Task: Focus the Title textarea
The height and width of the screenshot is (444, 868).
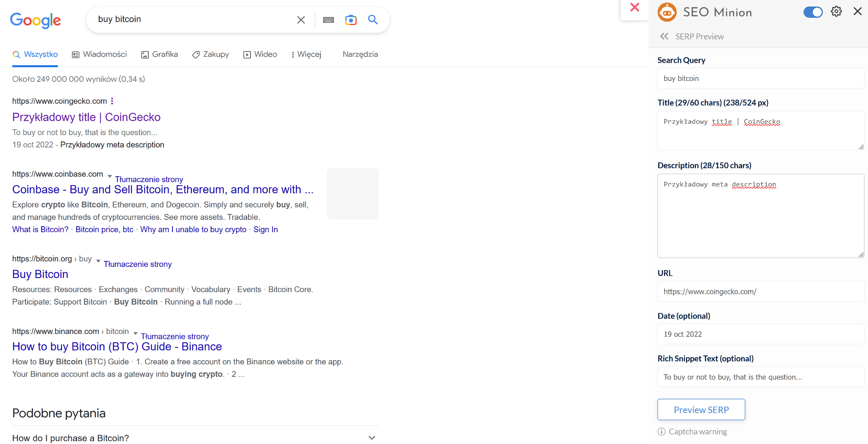Action: 760,130
